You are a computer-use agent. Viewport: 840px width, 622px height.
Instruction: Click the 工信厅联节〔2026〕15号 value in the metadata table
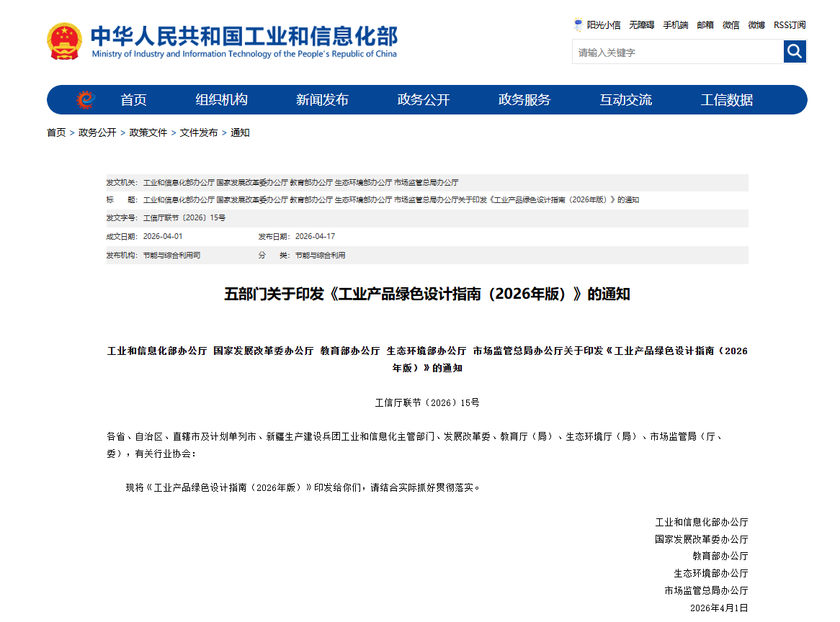click(x=184, y=218)
